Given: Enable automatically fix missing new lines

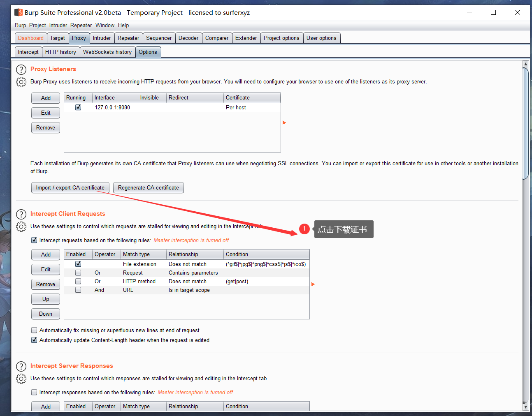Looking at the screenshot, I should 34,330.
